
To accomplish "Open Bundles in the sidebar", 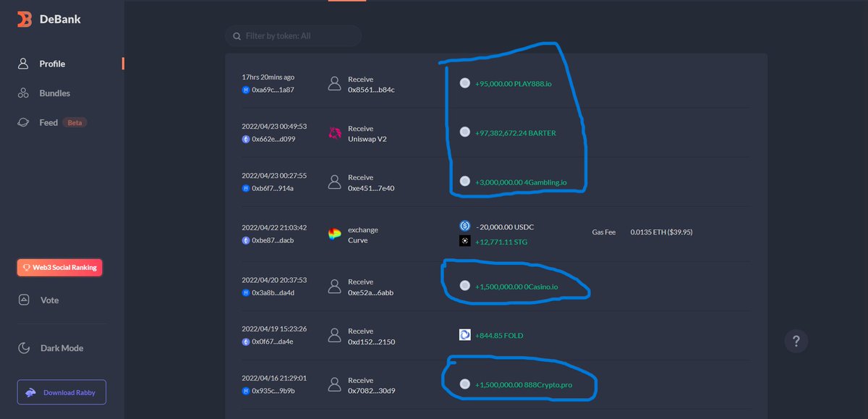I will click(x=54, y=93).
